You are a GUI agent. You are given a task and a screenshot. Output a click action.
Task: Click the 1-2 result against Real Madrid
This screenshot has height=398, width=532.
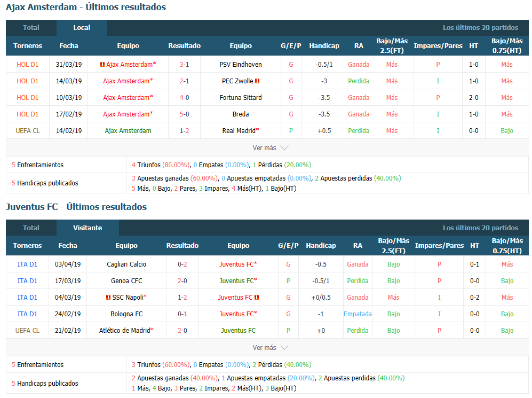pos(184,131)
